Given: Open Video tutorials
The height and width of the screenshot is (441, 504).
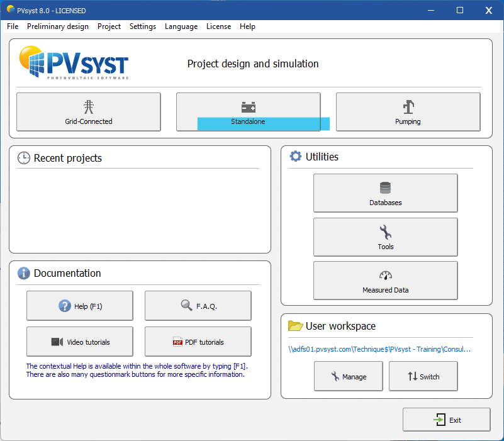Looking at the screenshot, I should (x=80, y=342).
